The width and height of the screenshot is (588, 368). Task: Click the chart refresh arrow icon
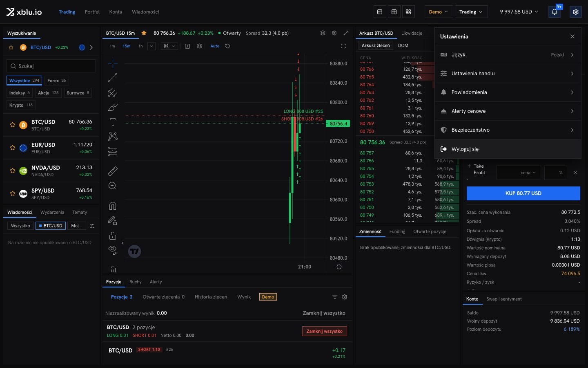pos(228,46)
